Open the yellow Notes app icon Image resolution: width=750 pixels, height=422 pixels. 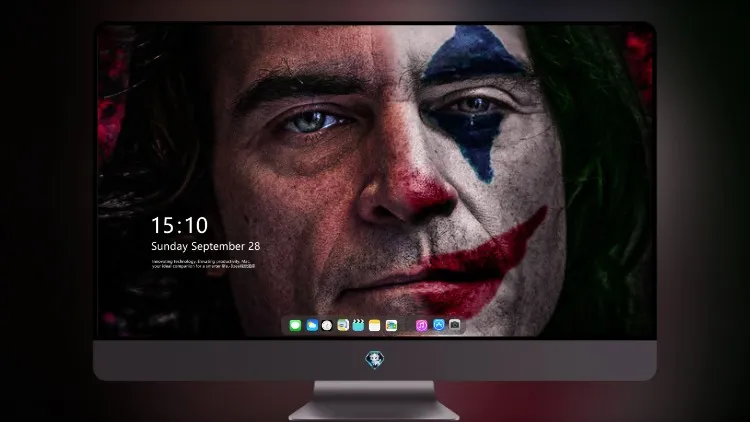pos(375,325)
